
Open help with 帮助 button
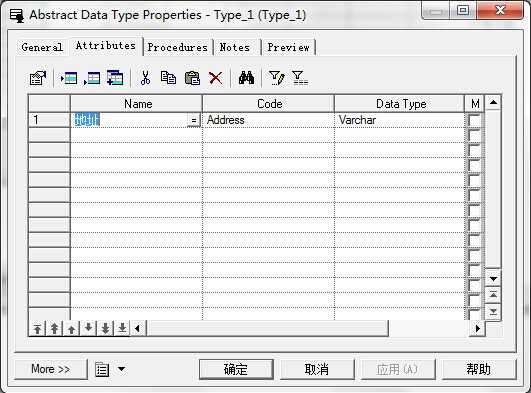click(479, 369)
